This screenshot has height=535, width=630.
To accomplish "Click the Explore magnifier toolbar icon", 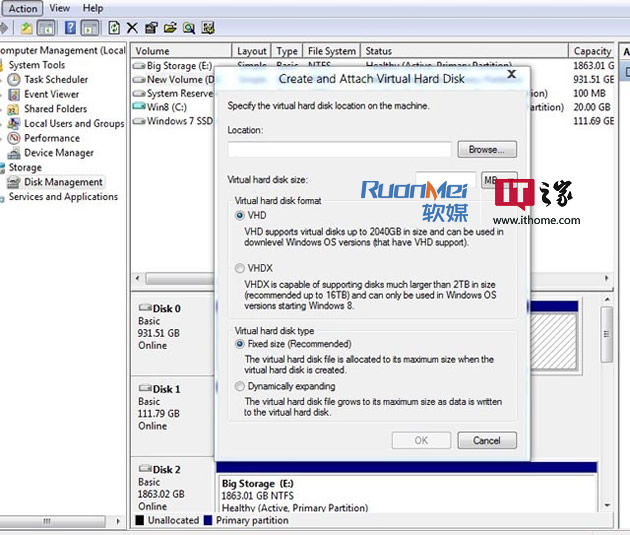I will (189, 28).
